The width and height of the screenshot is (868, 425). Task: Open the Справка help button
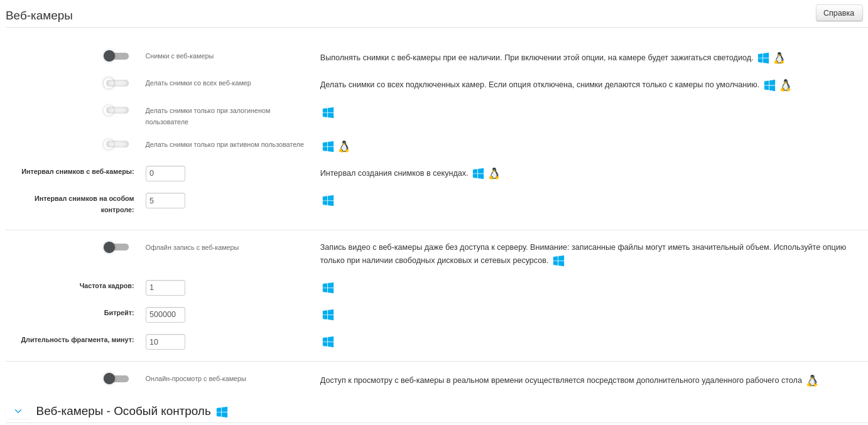pyautogui.click(x=839, y=13)
